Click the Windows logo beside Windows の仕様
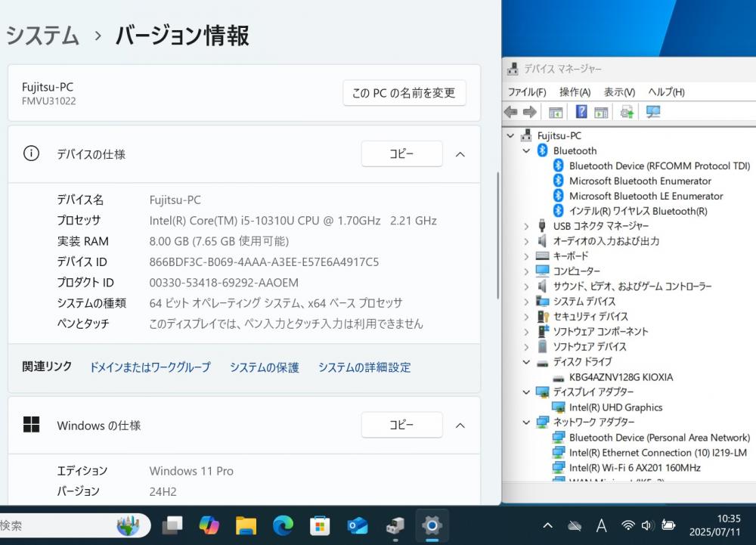Viewport: 756px width, 545px height. 31,425
